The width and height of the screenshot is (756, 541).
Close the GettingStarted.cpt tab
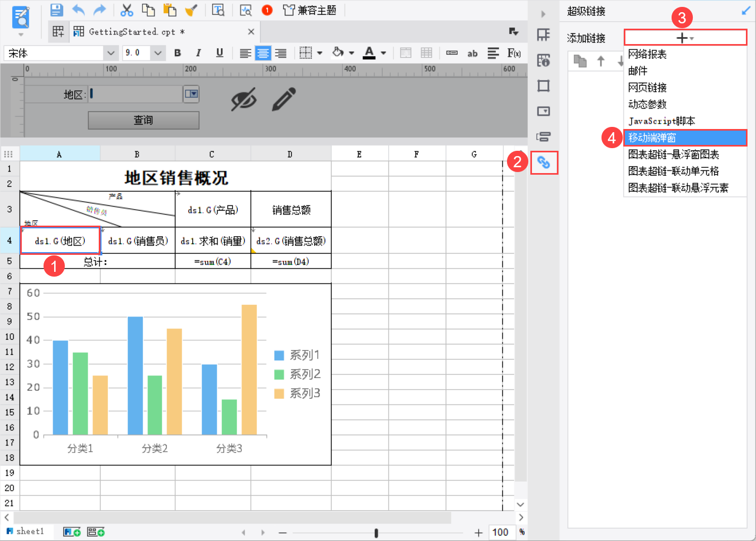tap(251, 31)
